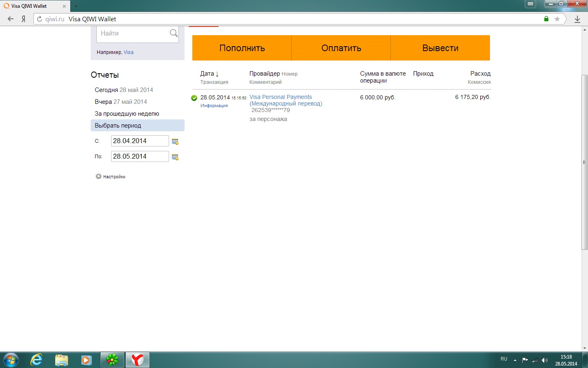Launch Internet Explorer from taskbar
588x368 pixels.
pos(36,360)
